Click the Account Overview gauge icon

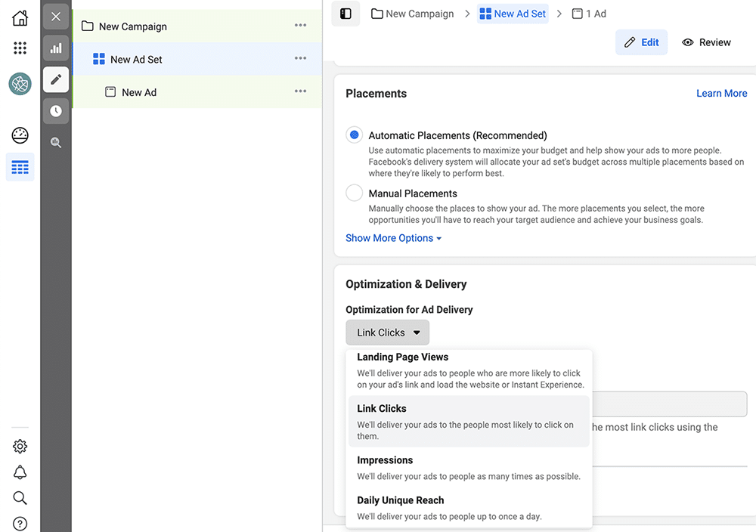20,135
